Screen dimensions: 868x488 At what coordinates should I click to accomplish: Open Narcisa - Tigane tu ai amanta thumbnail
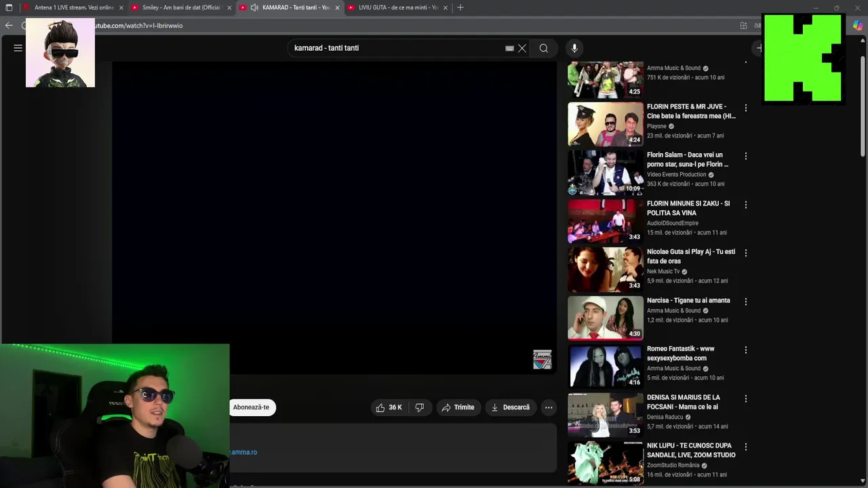click(x=606, y=318)
